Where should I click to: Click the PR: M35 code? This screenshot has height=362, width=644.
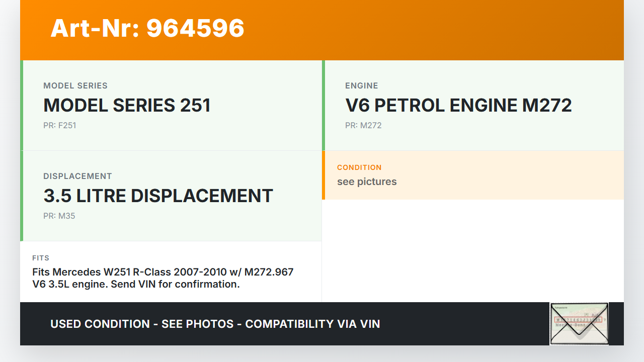pyautogui.click(x=59, y=216)
